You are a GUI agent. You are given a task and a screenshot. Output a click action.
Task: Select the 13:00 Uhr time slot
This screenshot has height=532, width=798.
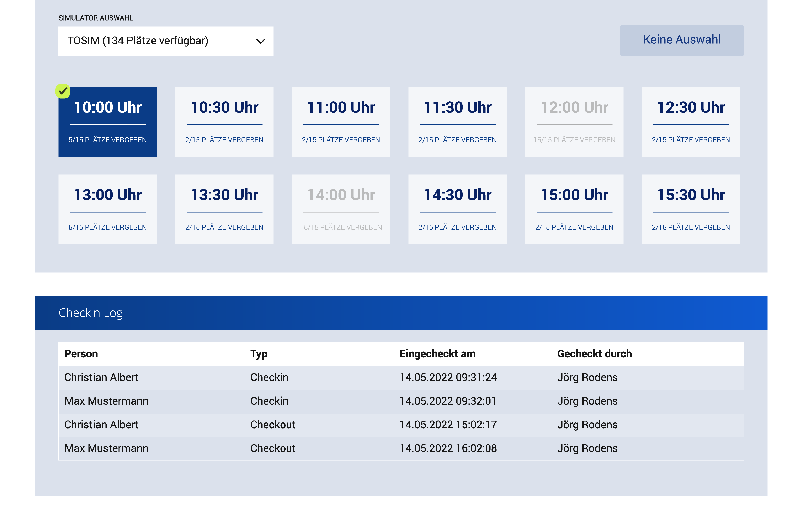click(x=108, y=209)
